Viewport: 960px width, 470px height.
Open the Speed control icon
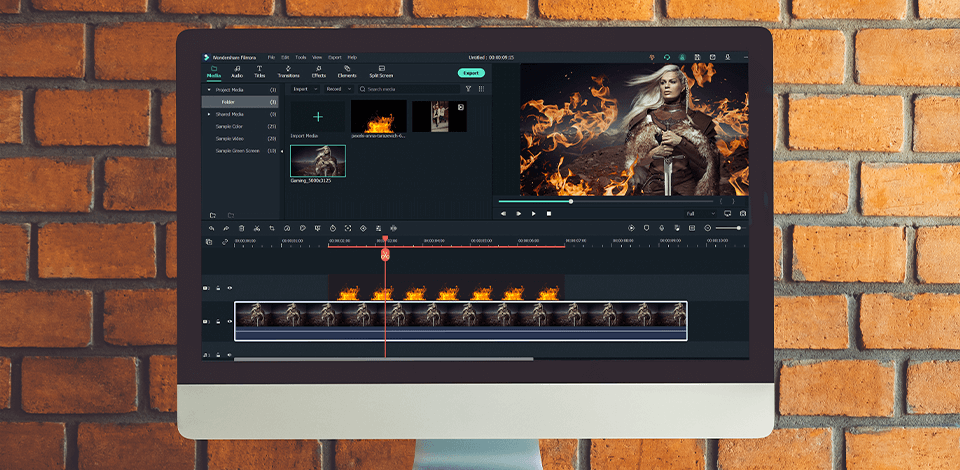(x=287, y=228)
